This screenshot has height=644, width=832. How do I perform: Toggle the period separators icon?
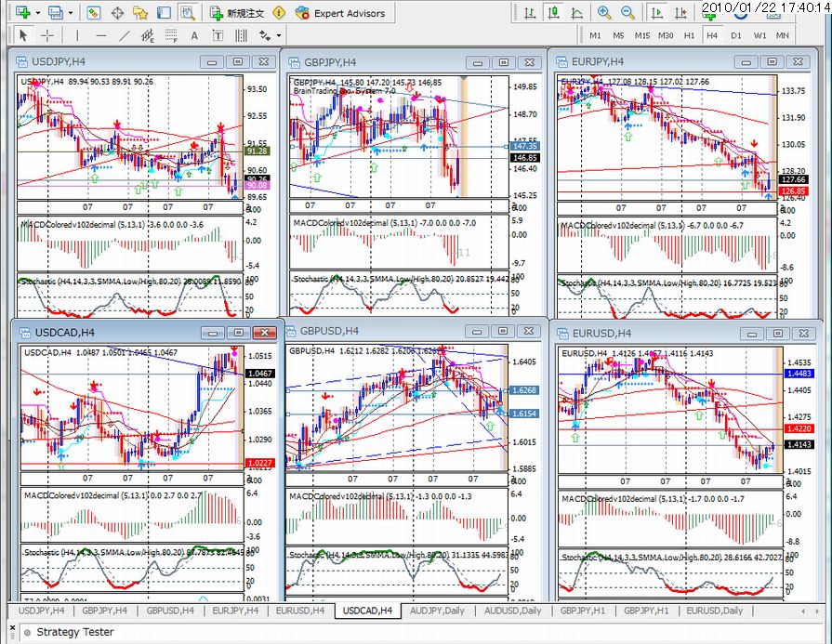point(241,35)
